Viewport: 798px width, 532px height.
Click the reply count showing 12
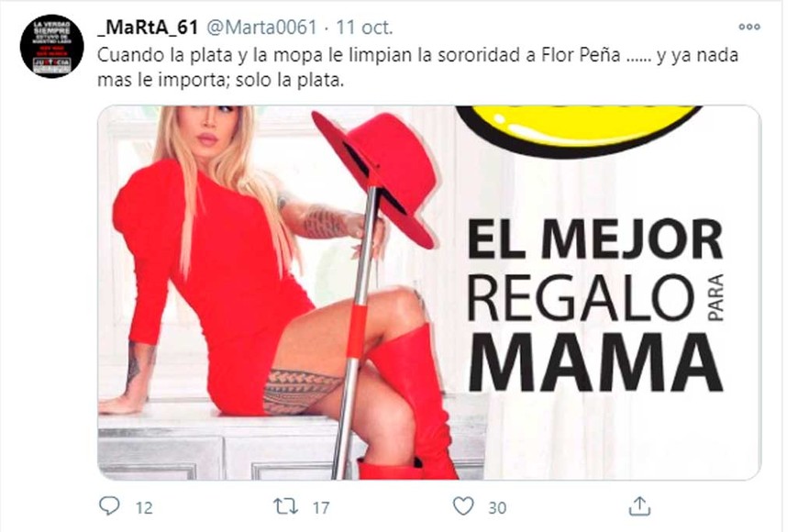[x=144, y=507]
